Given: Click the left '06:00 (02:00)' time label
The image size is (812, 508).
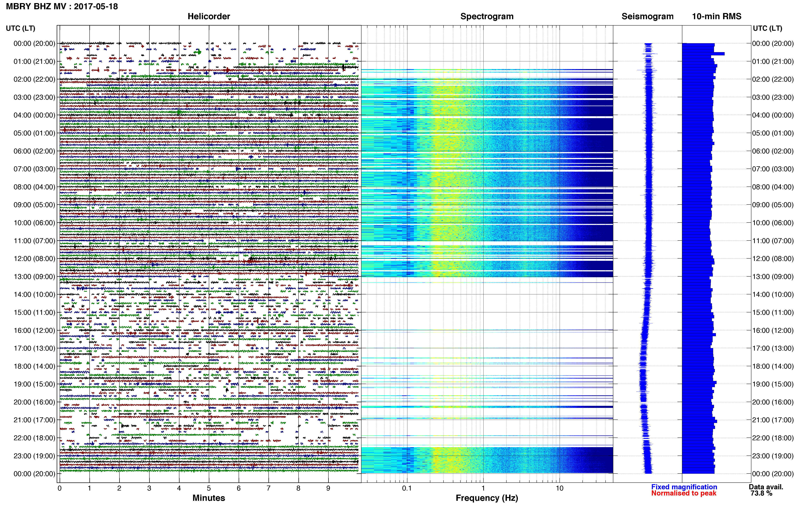Looking at the screenshot, I should 34,151.
